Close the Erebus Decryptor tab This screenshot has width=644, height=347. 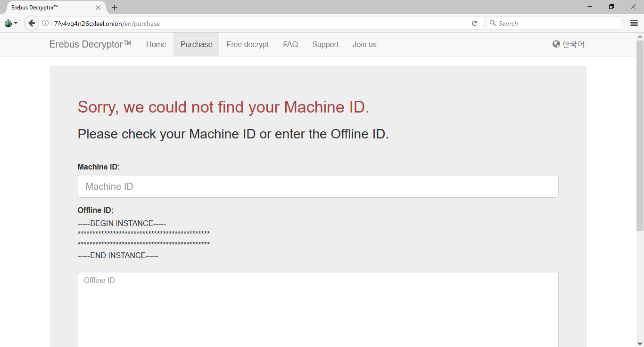(98, 8)
